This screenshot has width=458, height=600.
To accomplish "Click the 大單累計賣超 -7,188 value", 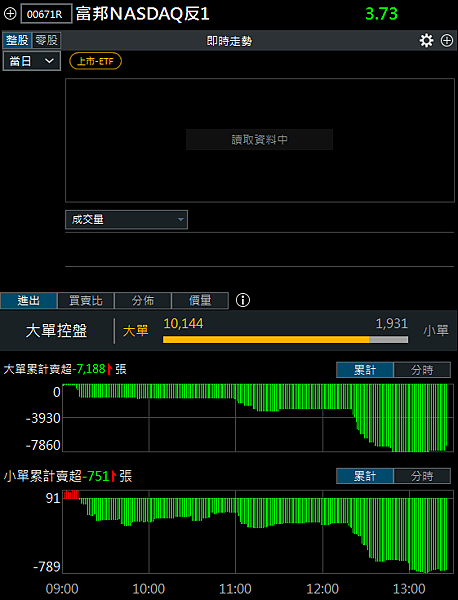I will (89, 369).
